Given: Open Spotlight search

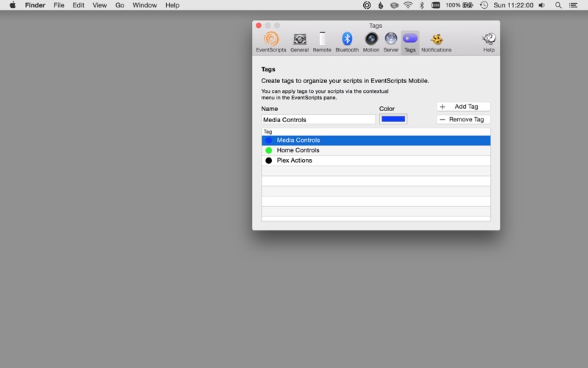Looking at the screenshot, I should [x=559, y=5].
